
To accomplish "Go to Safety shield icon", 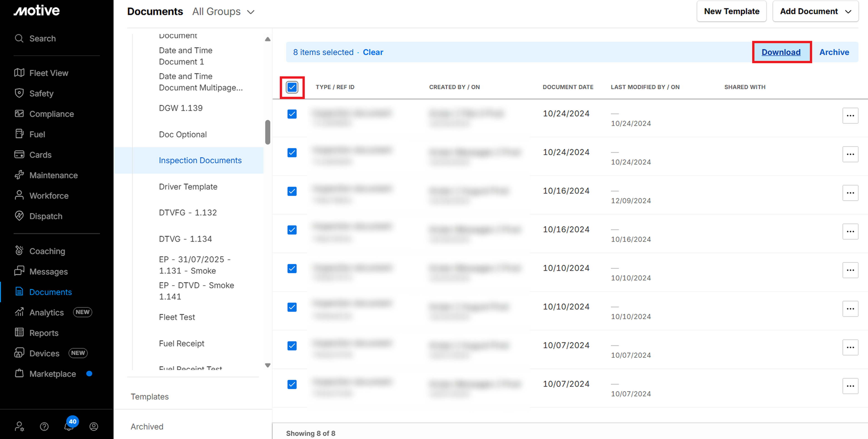I will 19,93.
